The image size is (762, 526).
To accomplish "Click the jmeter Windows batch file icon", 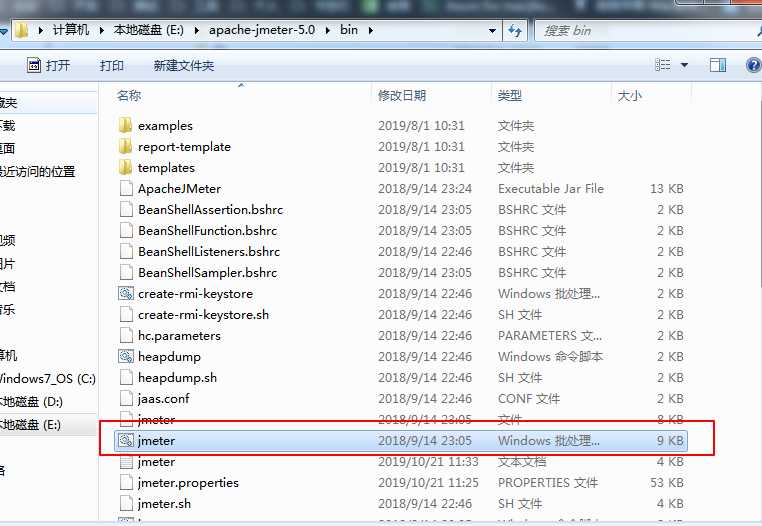I will pos(126,440).
